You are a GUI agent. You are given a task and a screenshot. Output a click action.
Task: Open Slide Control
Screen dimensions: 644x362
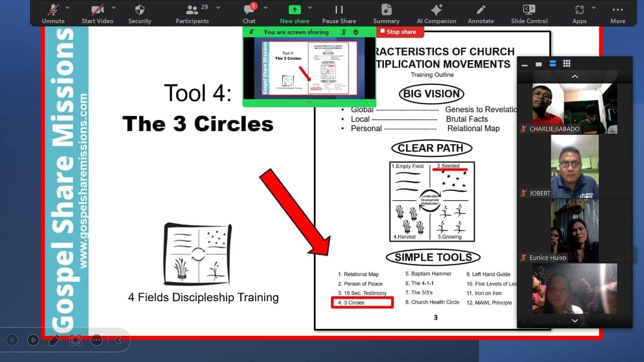[x=529, y=14]
